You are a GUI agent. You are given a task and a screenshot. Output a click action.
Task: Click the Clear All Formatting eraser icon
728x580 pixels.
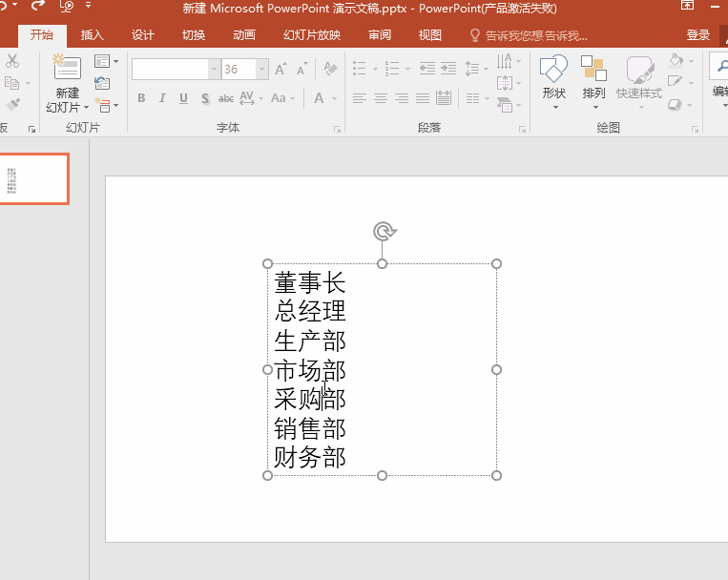[x=330, y=69]
